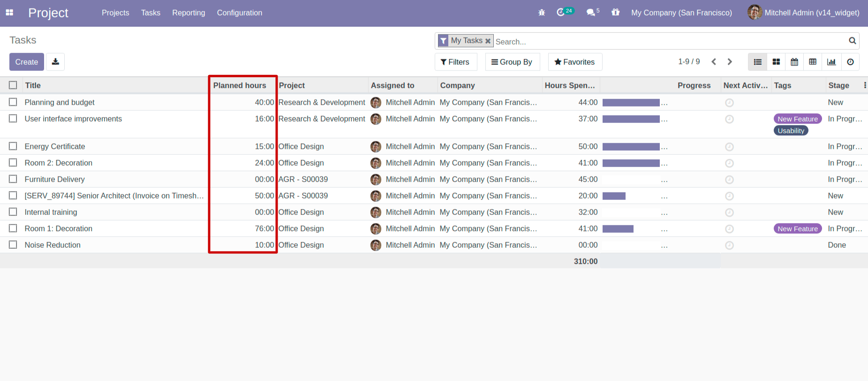
Task: Sort by Title column header
Action: pyautogui.click(x=33, y=85)
